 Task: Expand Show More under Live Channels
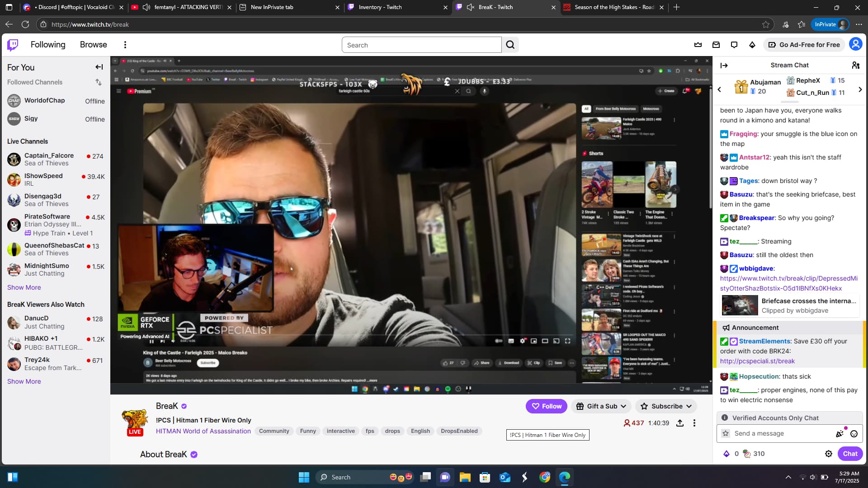24,287
